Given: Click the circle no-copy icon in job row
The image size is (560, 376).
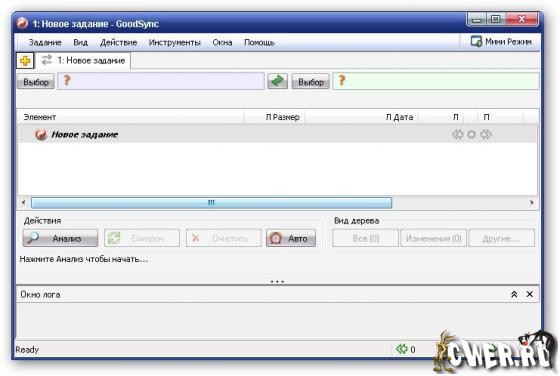Looking at the screenshot, I should (x=471, y=135).
